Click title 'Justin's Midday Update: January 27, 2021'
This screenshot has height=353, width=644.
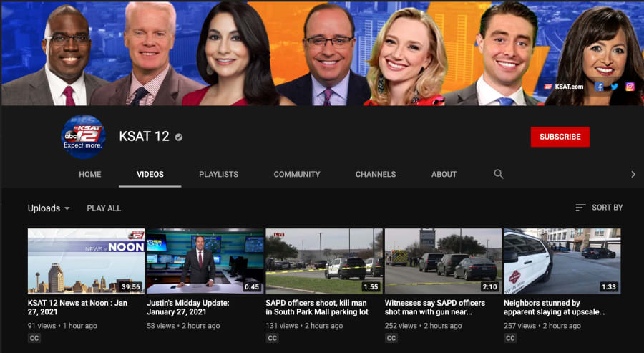click(x=188, y=307)
